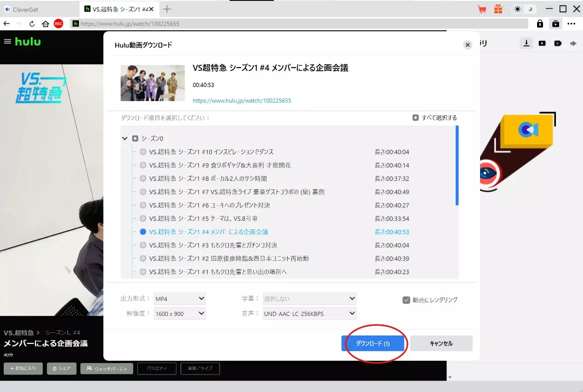Screen dimensions: 583x392
Task: Select episode #1 ももクロ先輩と思い出の場所へ
Action: point(143,272)
